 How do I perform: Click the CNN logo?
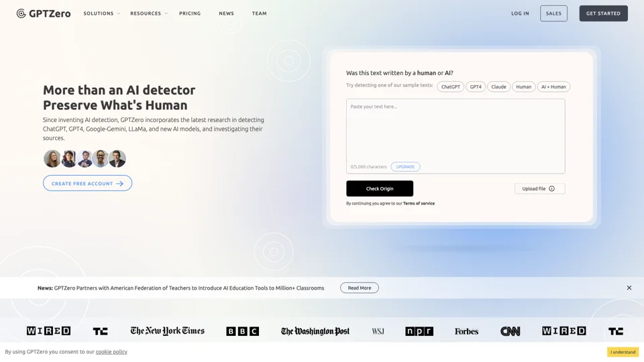point(510,331)
